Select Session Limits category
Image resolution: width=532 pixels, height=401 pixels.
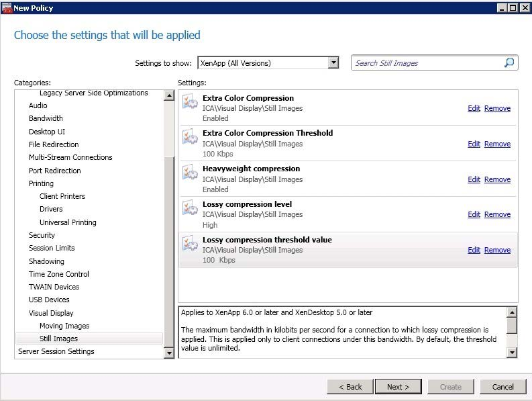[52, 248]
